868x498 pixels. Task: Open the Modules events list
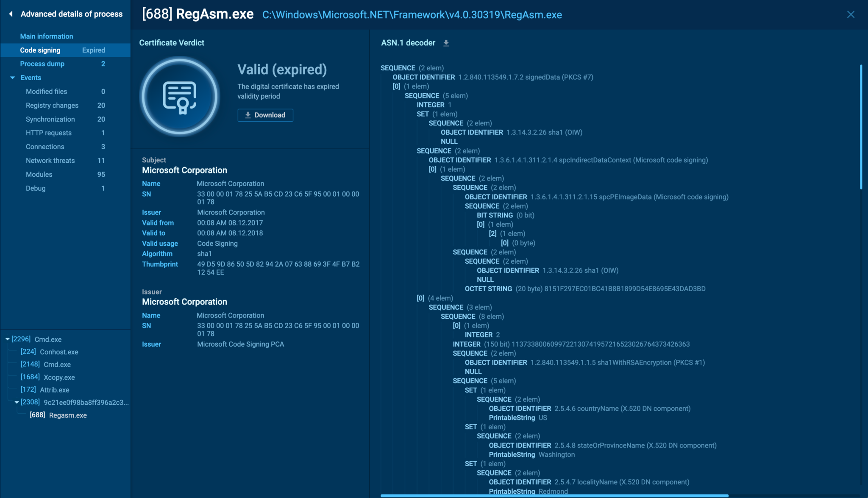coord(39,175)
